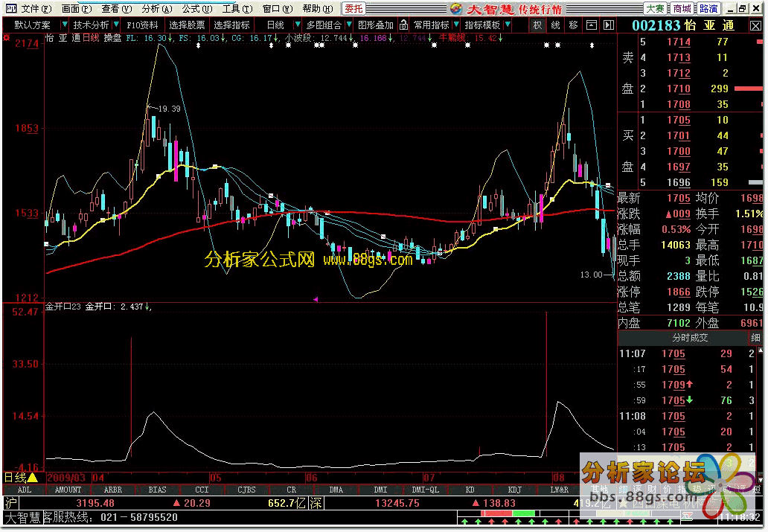Viewport: 768px width, 532px height.
Task: Close the quote side panel with X icon
Action: tap(755, 25)
